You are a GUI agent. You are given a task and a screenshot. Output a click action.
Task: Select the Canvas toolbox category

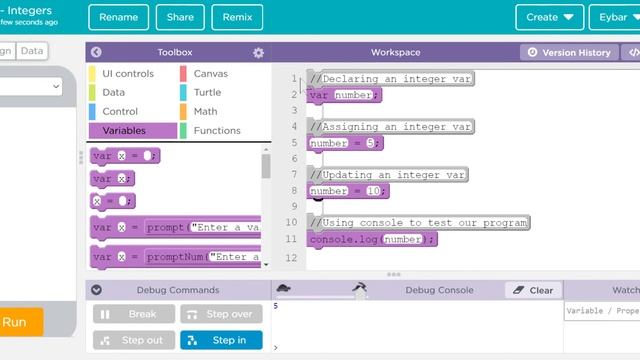tap(211, 73)
